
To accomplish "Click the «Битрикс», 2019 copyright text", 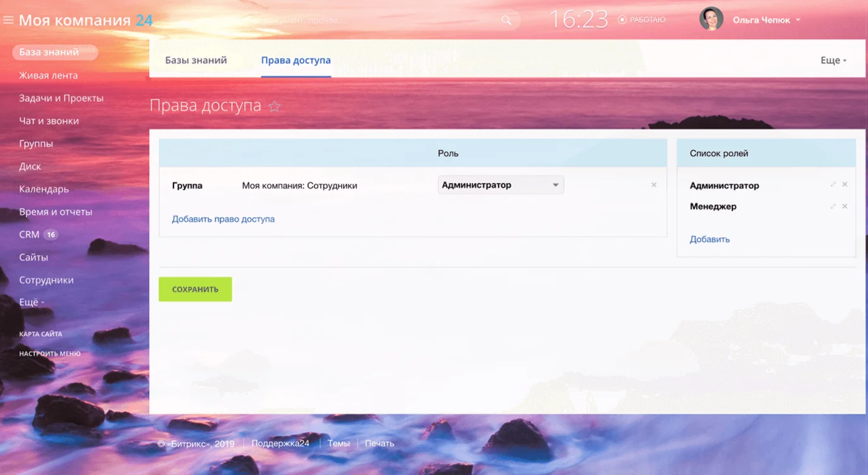I will [x=196, y=444].
